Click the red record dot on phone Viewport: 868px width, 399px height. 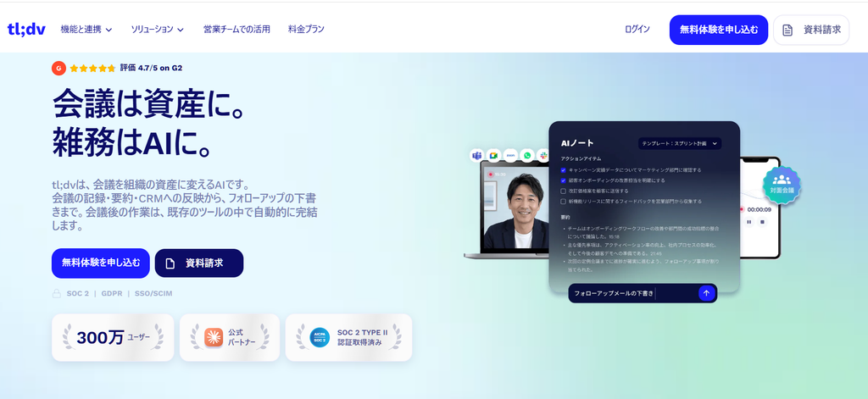coord(743,210)
